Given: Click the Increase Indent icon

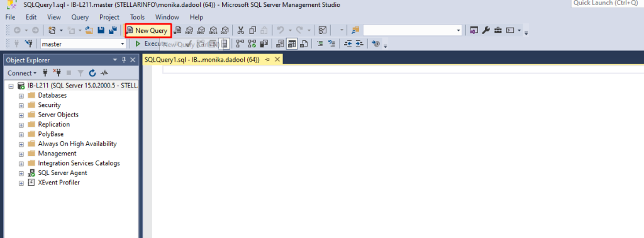Looking at the screenshot, I should coord(359,43).
